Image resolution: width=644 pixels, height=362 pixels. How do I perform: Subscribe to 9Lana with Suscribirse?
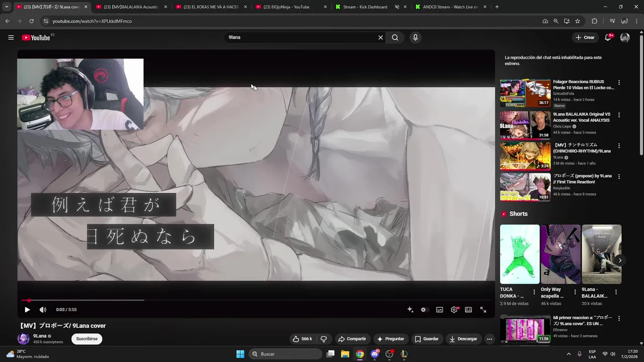87,339
